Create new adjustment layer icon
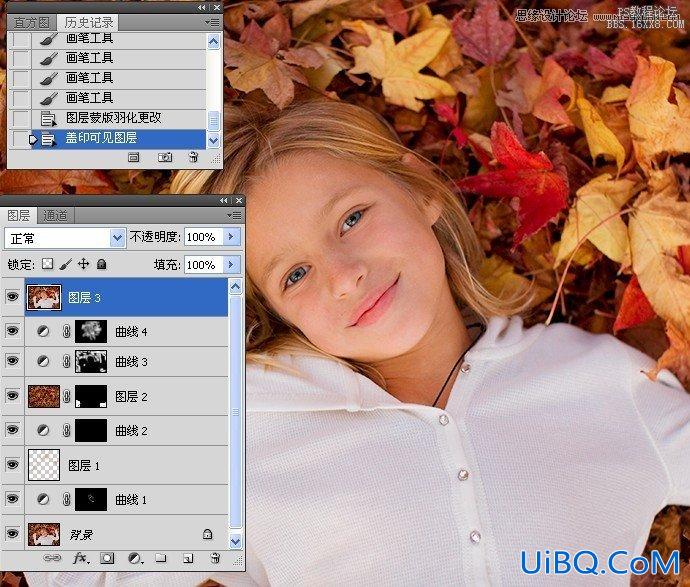The height and width of the screenshot is (587, 690). click(135, 558)
